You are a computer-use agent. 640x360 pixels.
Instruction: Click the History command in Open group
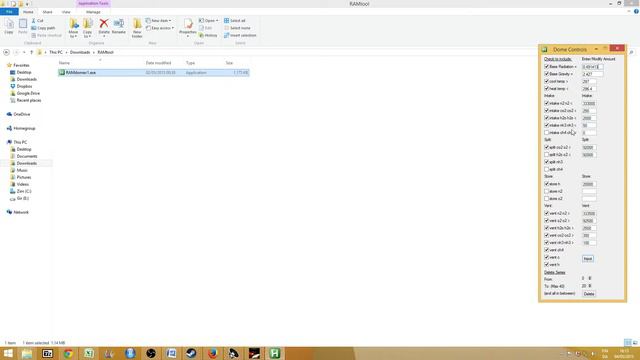click(208, 36)
